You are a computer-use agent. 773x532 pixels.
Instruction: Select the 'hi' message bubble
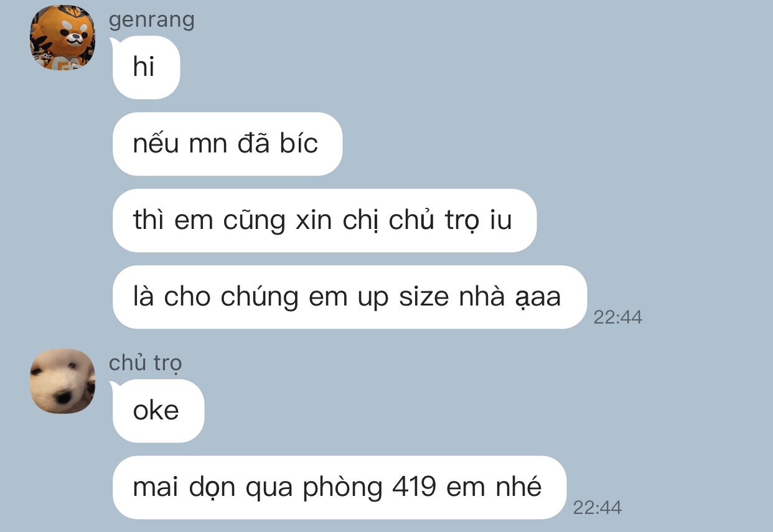[x=146, y=67]
